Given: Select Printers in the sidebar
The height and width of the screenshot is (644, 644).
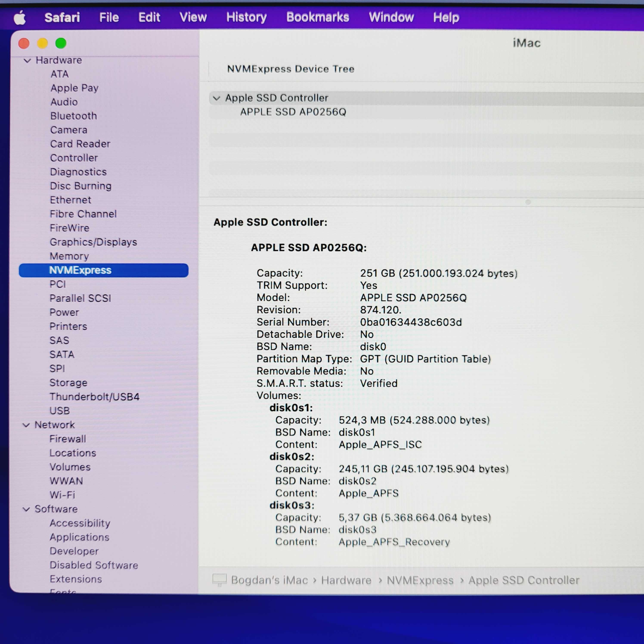Looking at the screenshot, I should click(68, 326).
